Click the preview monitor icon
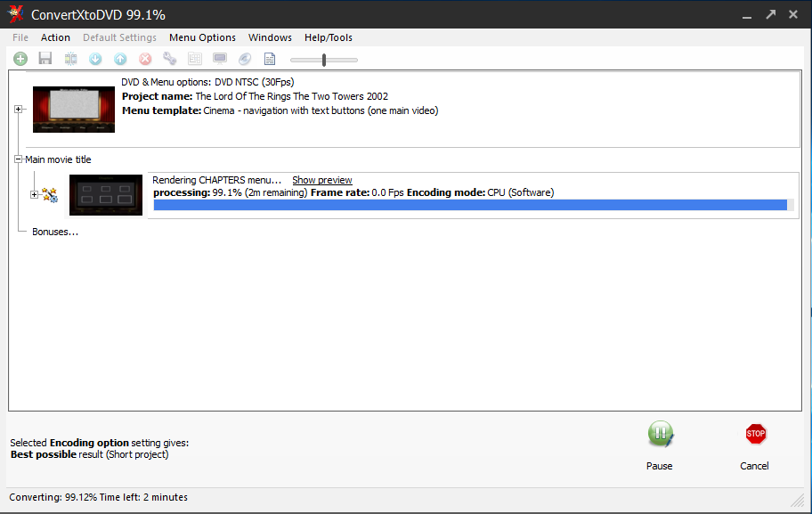Screen dimensions: 812x514 point(220,59)
